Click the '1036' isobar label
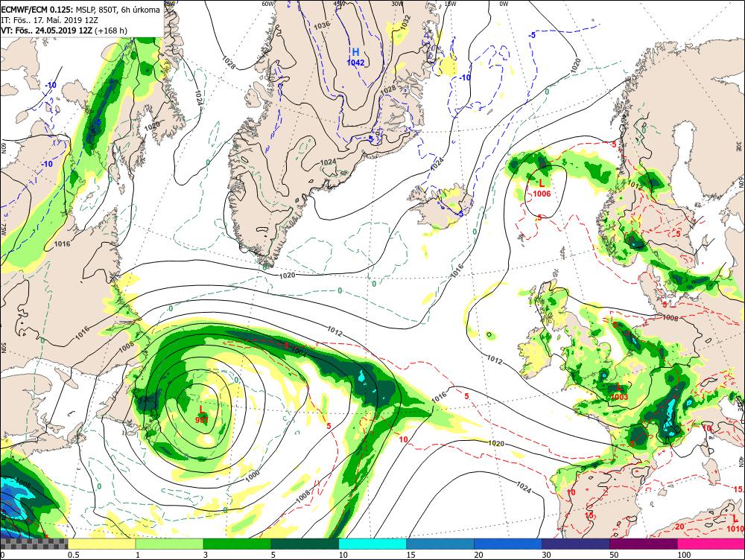Viewport: 745px width, 560px height. click(322, 25)
